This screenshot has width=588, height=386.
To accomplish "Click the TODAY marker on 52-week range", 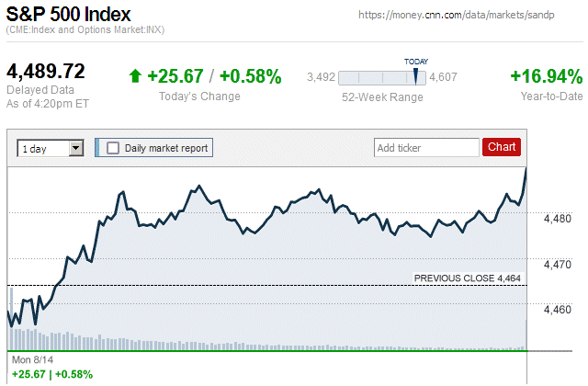I will coord(416,74).
